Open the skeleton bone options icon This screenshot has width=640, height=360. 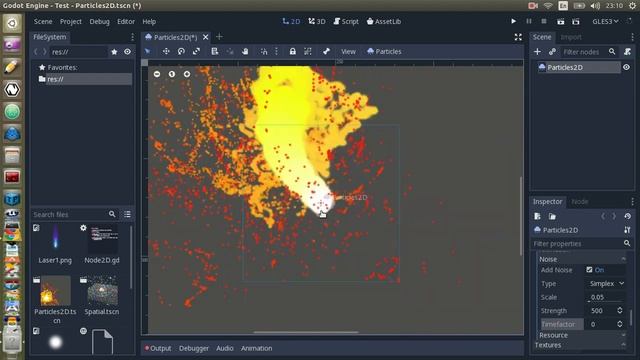point(326,51)
